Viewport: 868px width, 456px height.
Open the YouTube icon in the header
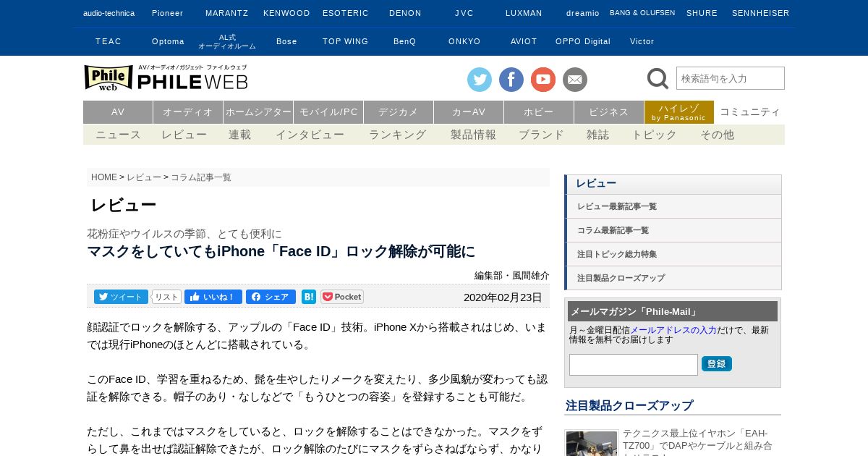click(x=543, y=80)
